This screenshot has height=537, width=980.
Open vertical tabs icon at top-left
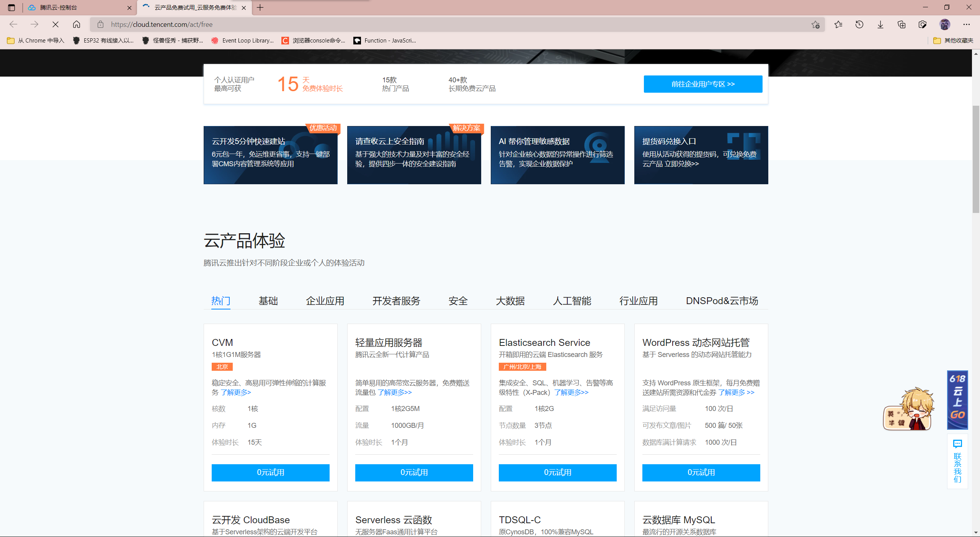coord(11,8)
